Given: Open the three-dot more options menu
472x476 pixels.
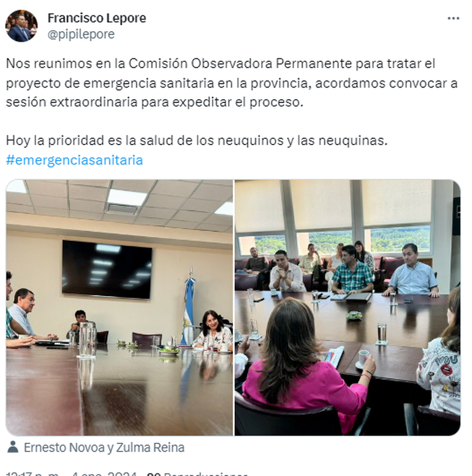Looking at the screenshot, I should click(x=453, y=18).
